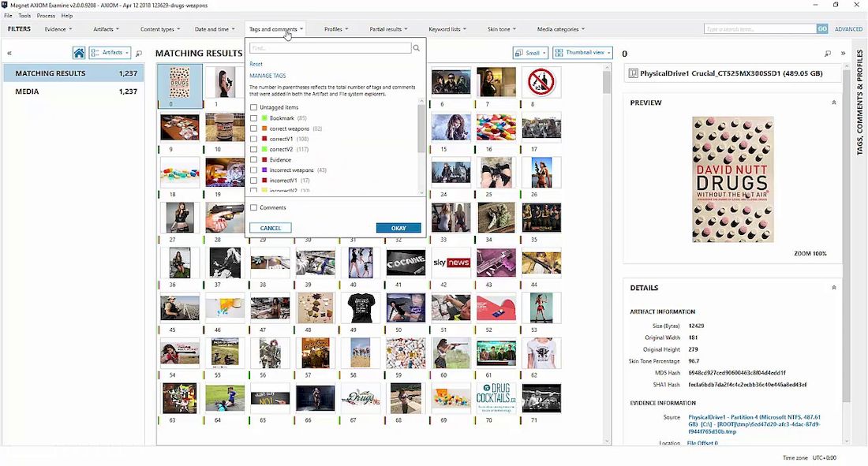Enable the Comments checkbox

point(253,207)
